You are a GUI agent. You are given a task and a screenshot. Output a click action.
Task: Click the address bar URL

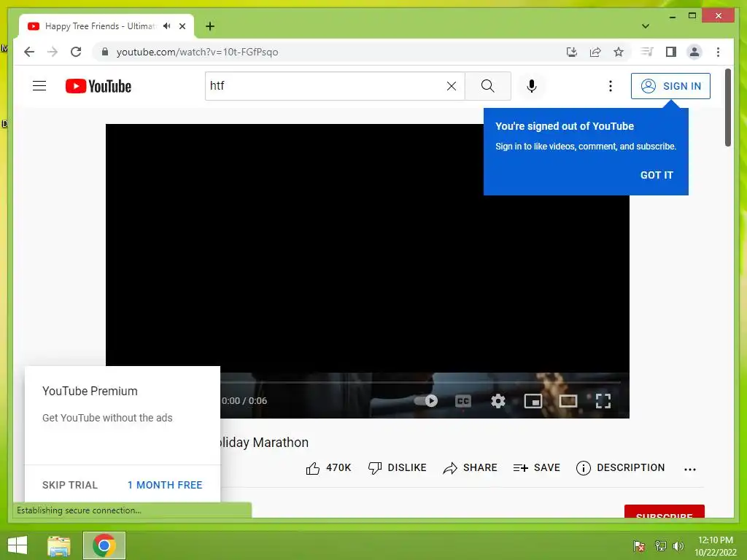pos(197,52)
